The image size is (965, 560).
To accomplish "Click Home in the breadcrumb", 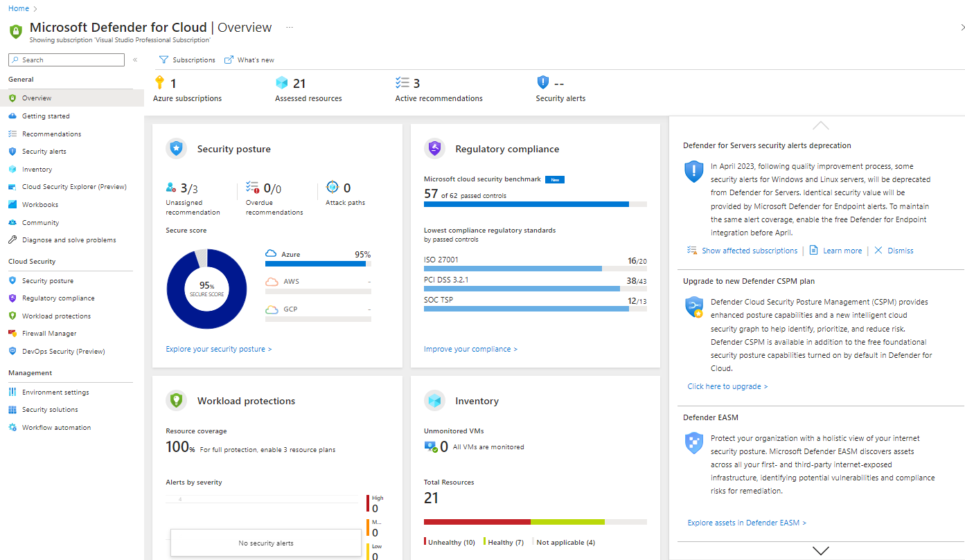I will (19, 8).
